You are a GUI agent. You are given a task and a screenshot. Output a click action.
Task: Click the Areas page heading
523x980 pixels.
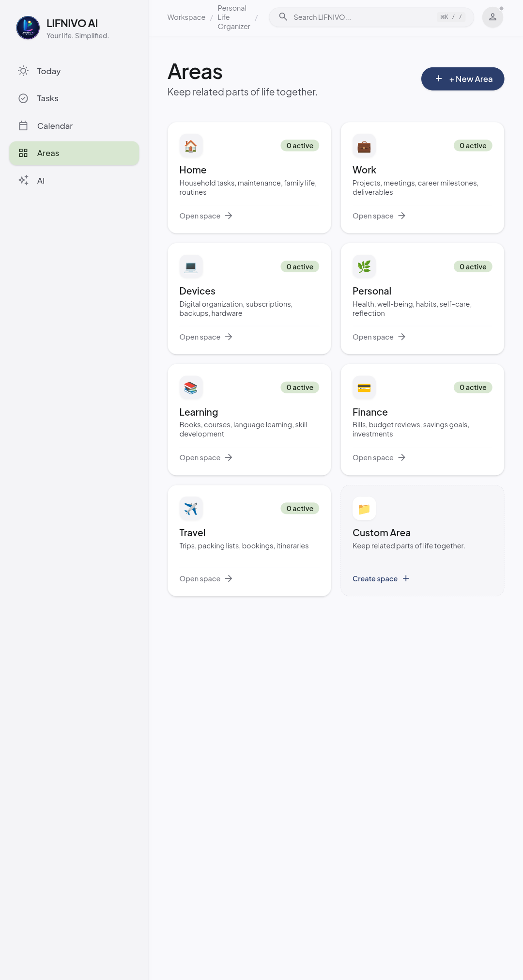195,72
